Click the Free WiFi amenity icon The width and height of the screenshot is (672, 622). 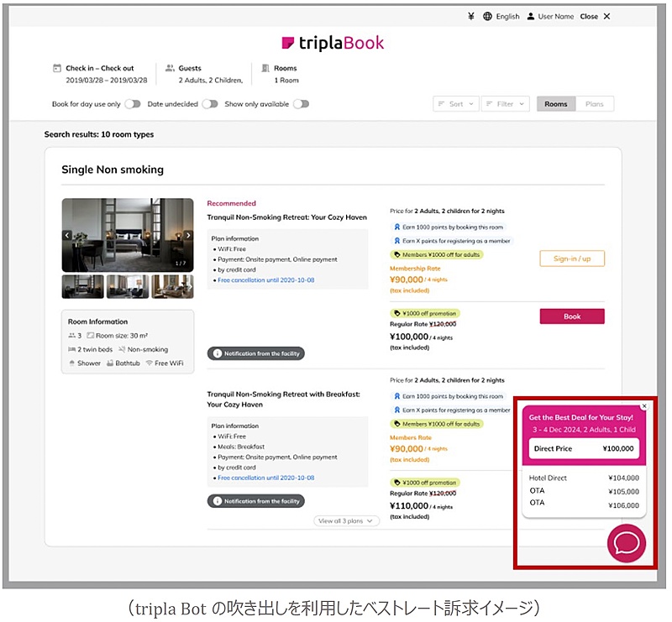click(x=150, y=363)
